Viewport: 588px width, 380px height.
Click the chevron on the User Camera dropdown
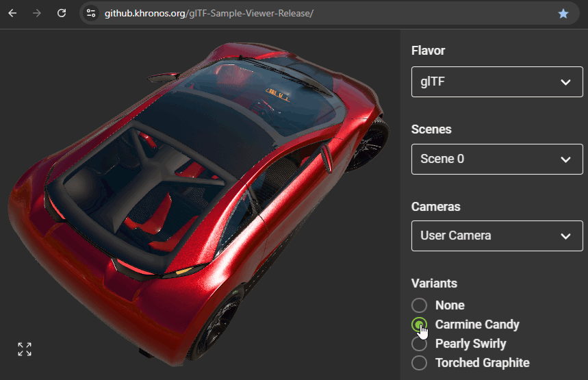coord(565,236)
